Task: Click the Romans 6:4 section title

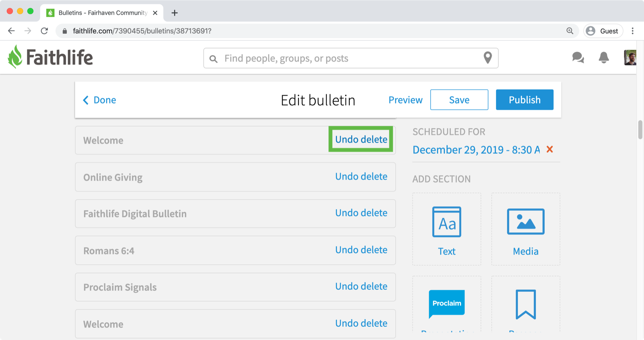Action: point(109,251)
